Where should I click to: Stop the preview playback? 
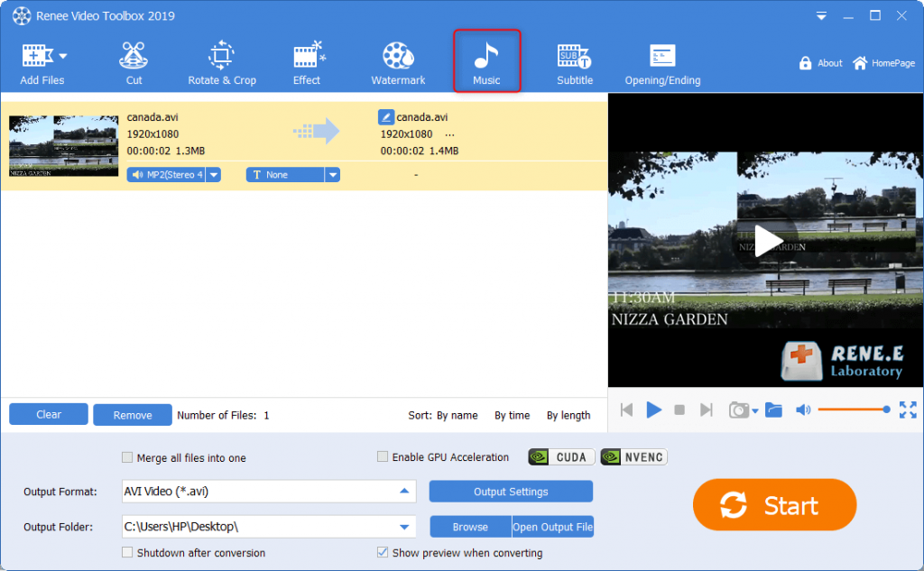point(679,410)
